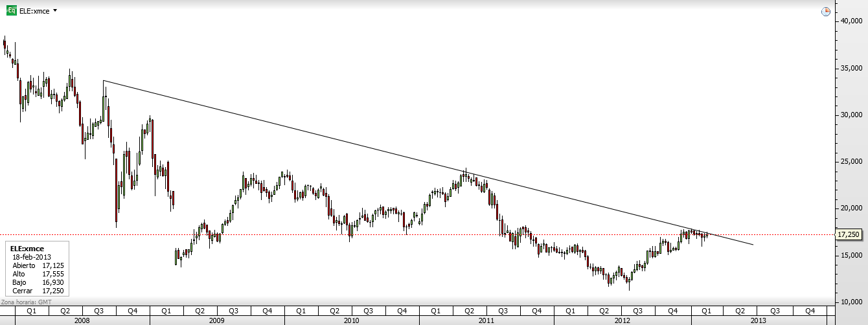
Task: Click the ELE:xmce symbol name in chart header
Action: [x=34, y=11]
